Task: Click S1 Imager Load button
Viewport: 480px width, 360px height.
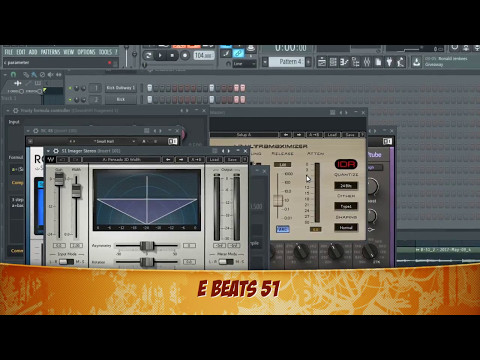Action: (214, 160)
